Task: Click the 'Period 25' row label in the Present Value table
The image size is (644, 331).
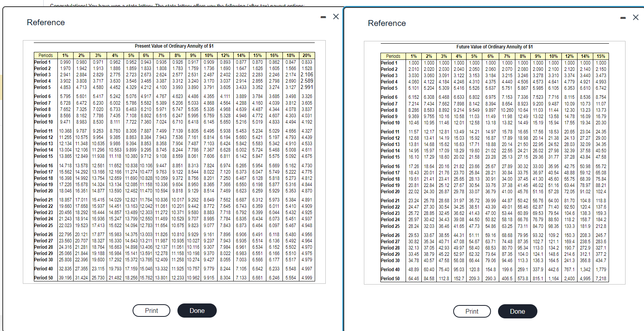Action: [x=43, y=226]
